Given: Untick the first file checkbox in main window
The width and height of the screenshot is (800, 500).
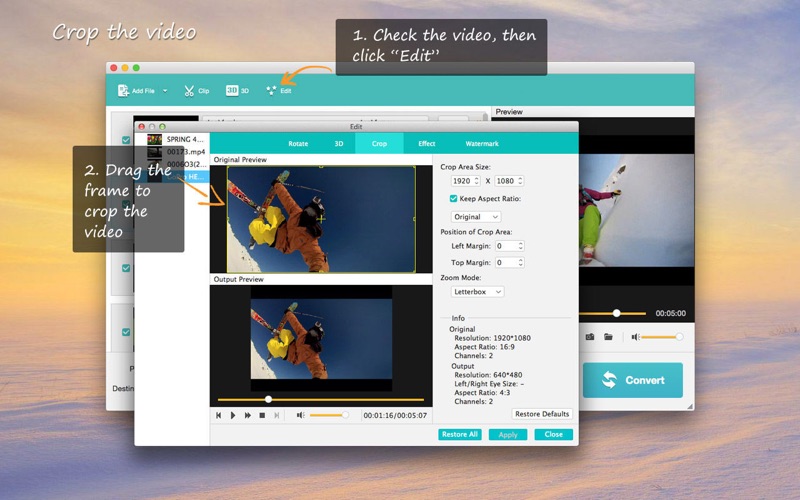Looking at the screenshot, I should [126, 140].
